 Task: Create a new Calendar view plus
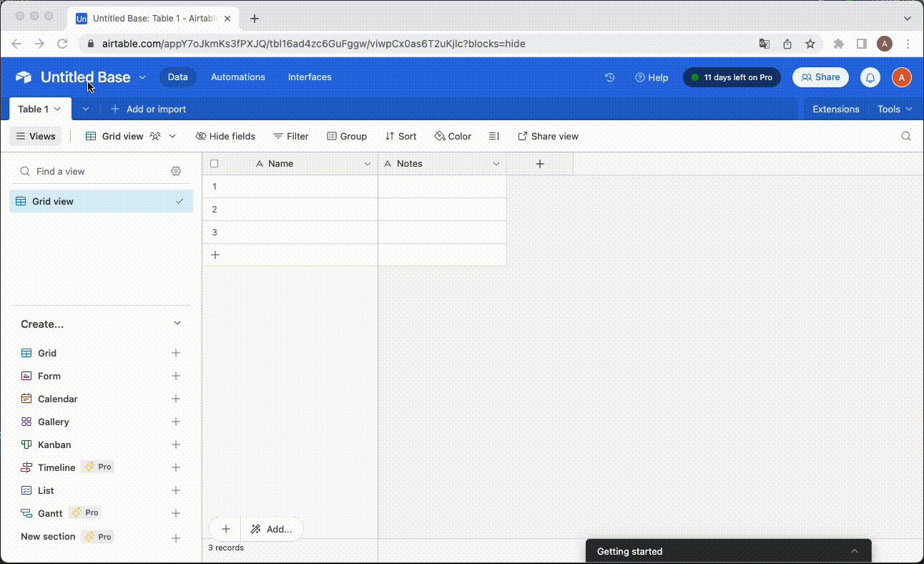pos(176,399)
